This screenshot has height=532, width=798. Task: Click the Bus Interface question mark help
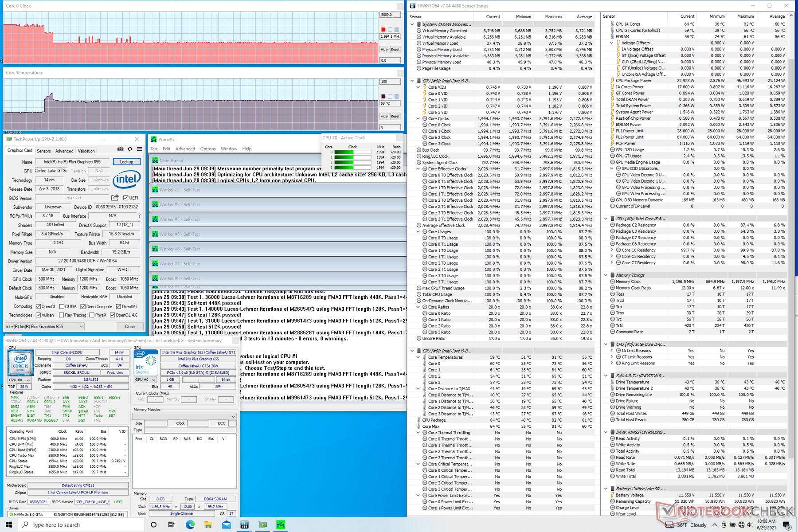(x=139, y=216)
